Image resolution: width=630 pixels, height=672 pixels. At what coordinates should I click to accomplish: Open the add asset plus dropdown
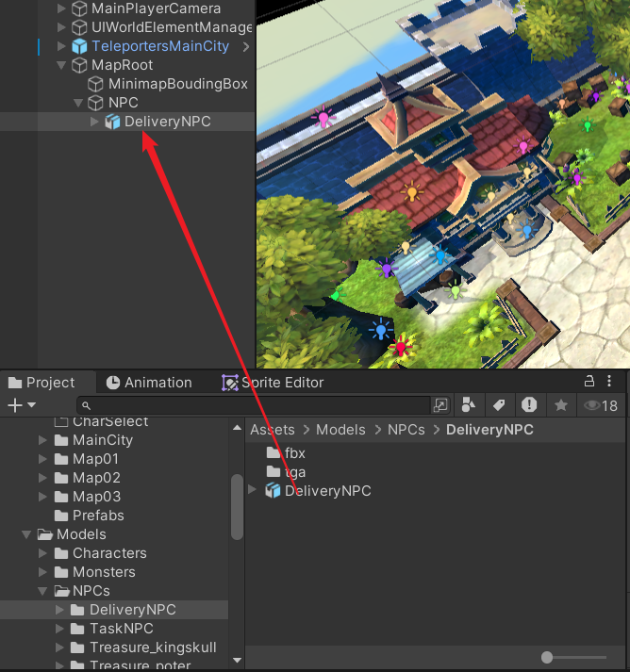coord(22,405)
